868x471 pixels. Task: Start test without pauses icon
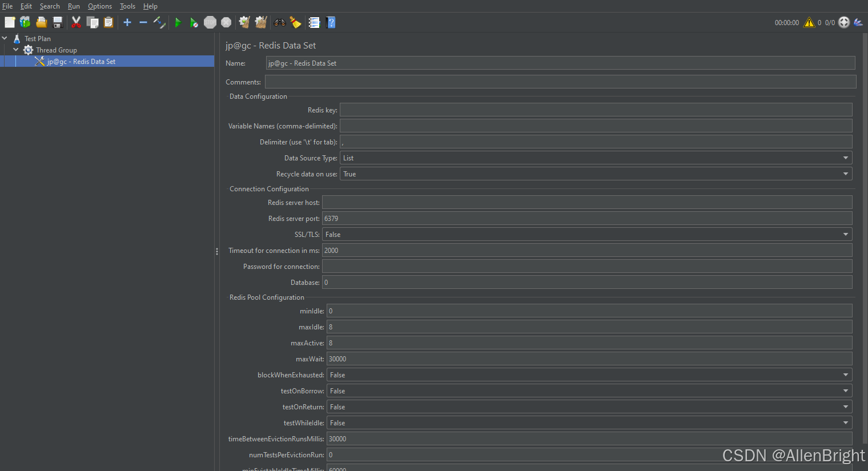coord(194,22)
